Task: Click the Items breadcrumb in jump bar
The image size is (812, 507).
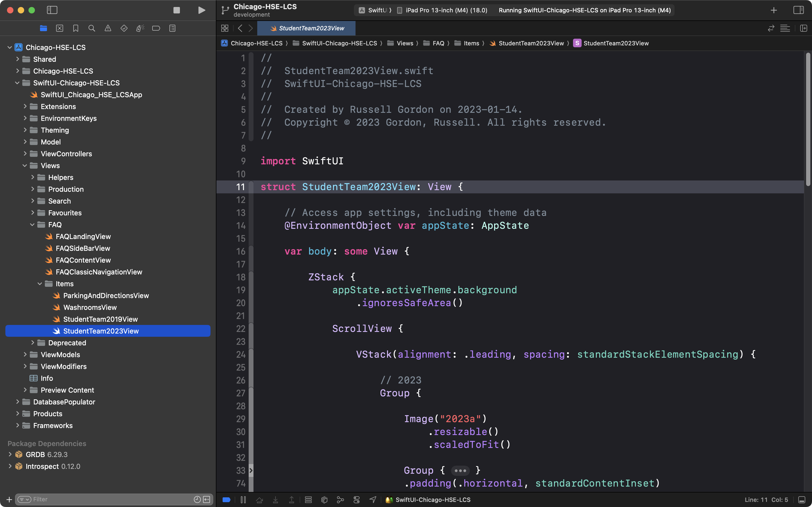Action: pos(471,43)
